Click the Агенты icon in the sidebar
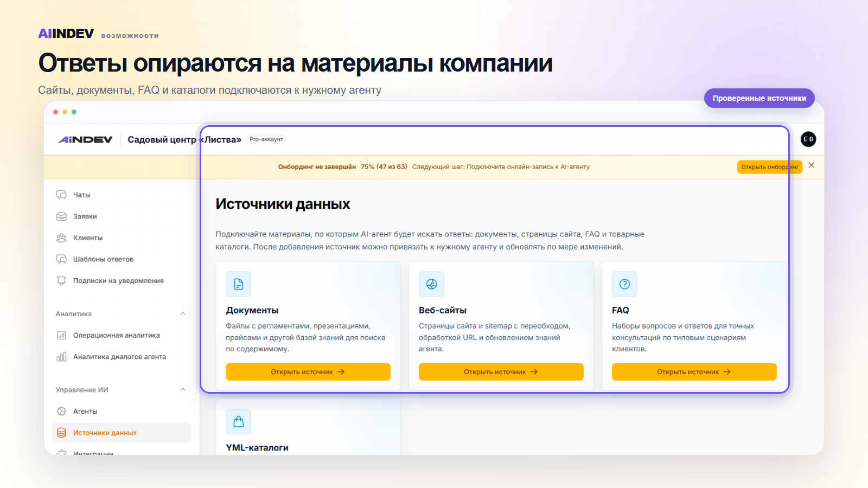868x488 pixels. (x=61, y=412)
